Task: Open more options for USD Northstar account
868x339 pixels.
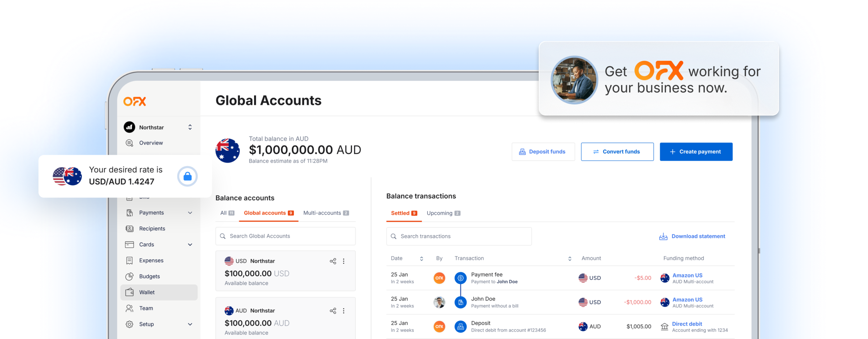Action: click(343, 261)
